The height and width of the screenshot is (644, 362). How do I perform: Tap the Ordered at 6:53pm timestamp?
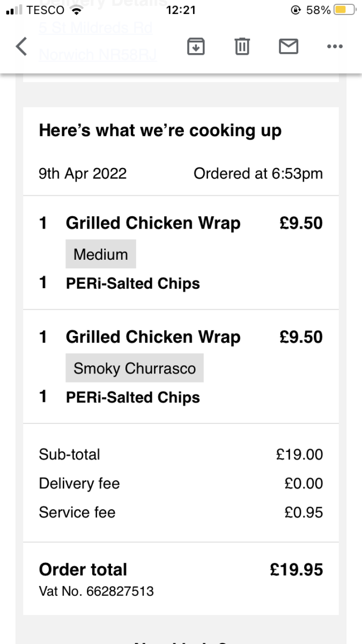[258, 173]
